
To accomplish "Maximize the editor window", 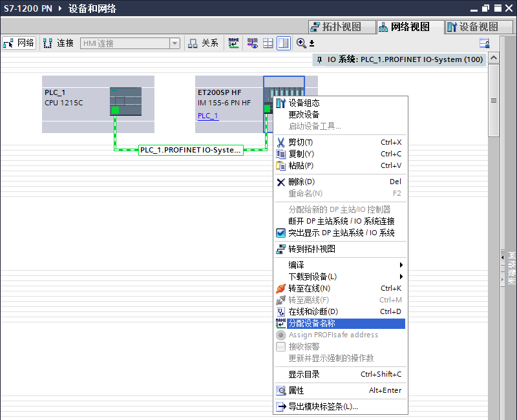I will click(498, 8).
